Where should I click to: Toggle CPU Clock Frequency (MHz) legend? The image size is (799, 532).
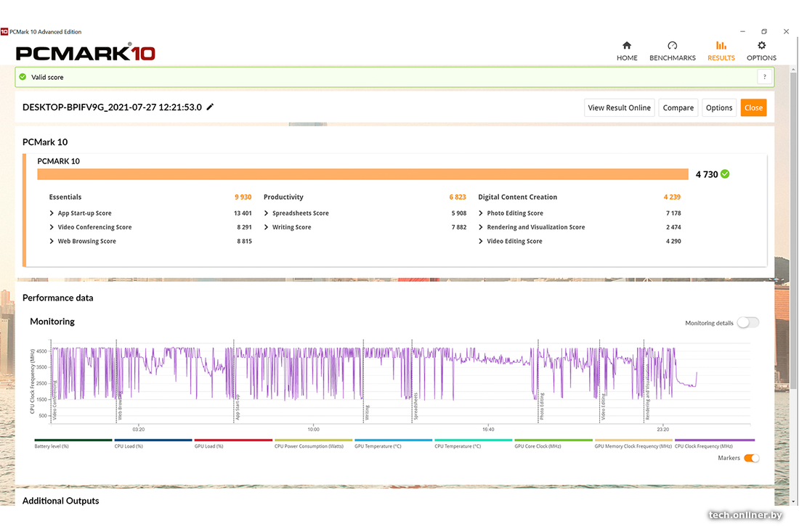coord(714,443)
